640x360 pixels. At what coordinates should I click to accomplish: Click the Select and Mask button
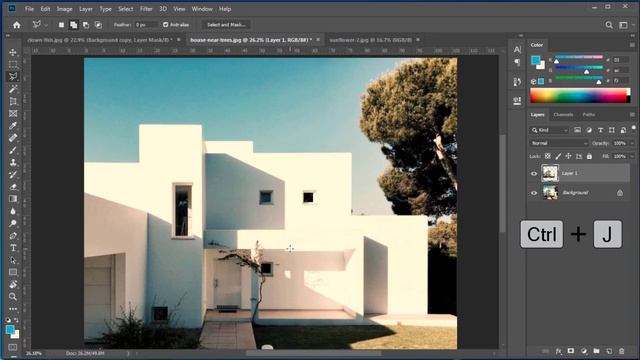click(227, 25)
